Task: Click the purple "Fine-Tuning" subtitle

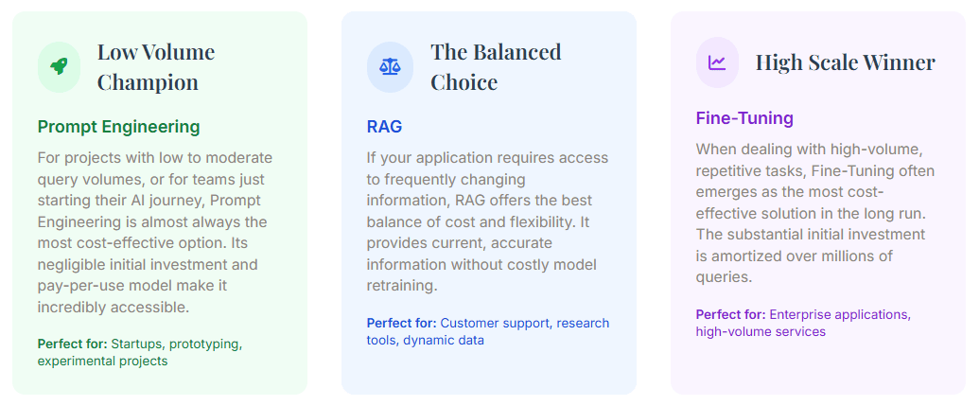Action: pos(744,118)
